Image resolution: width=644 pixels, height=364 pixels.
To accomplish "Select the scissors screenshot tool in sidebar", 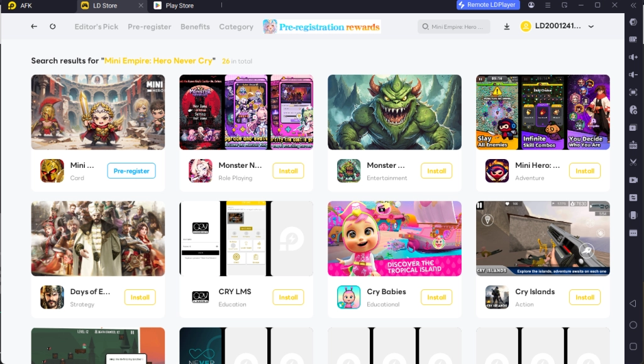I will tap(633, 162).
